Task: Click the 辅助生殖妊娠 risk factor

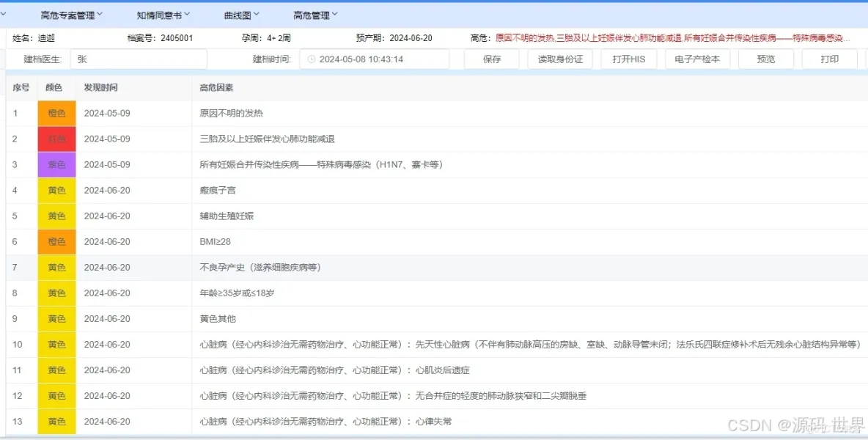Action: point(227,216)
